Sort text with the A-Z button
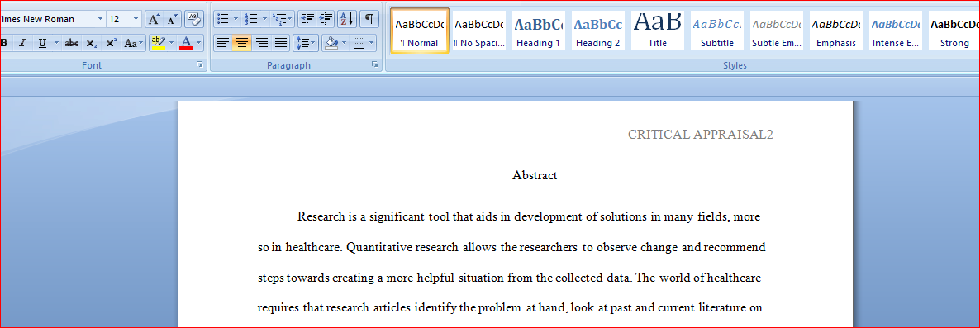The width and height of the screenshot is (980, 328). 347,19
